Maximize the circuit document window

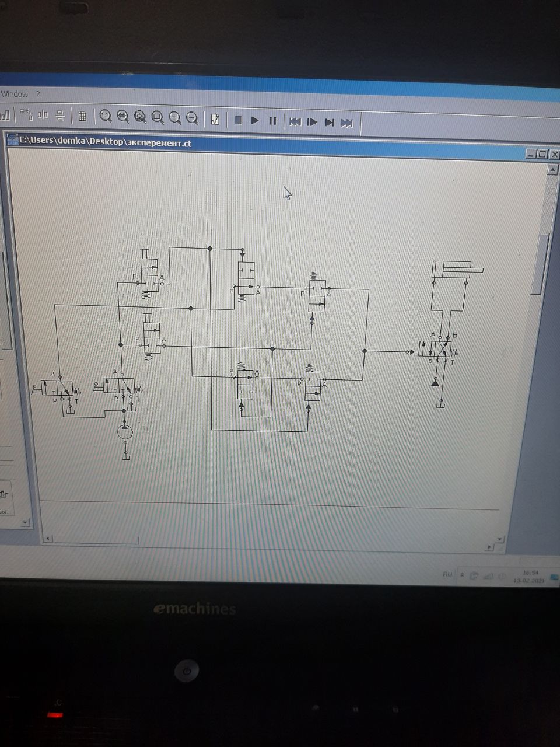click(x=542, y=154)
